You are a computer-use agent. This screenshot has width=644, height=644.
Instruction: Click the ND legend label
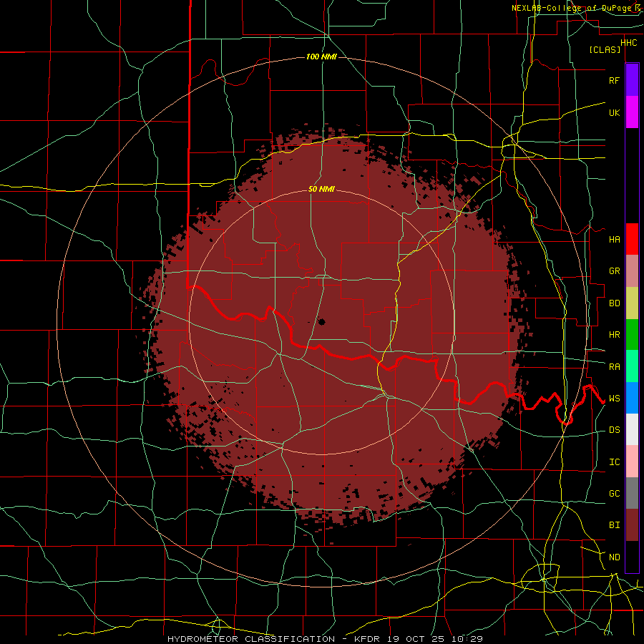[614, 557]
